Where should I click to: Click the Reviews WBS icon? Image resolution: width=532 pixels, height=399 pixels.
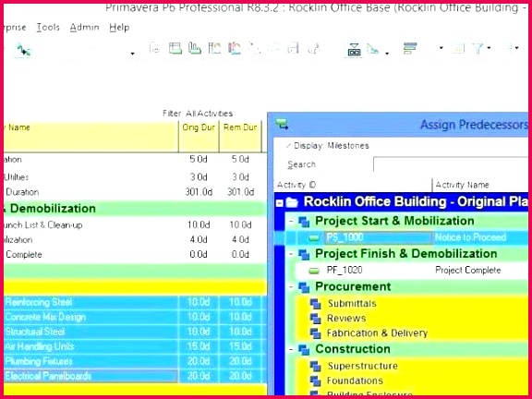click(315, 319)
